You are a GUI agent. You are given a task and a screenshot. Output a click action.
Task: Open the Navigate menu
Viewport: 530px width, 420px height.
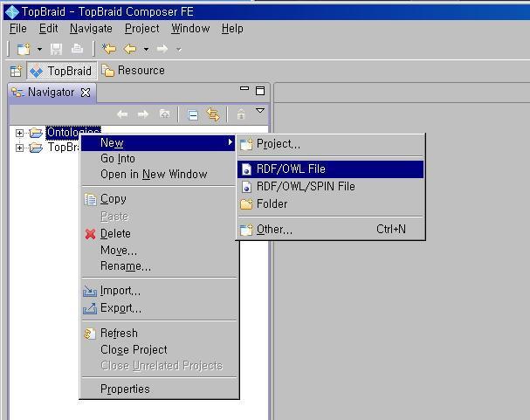[x=91, y=29]
